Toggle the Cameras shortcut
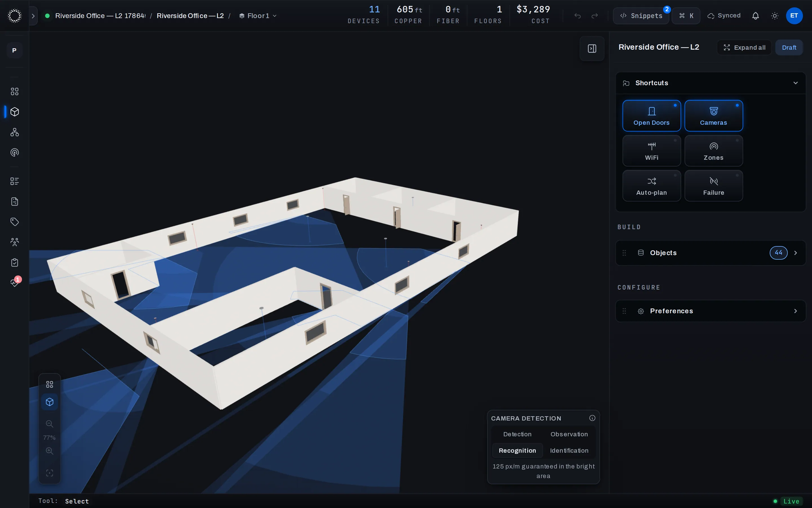The image size is (812, 508). (x=714, y=116)
